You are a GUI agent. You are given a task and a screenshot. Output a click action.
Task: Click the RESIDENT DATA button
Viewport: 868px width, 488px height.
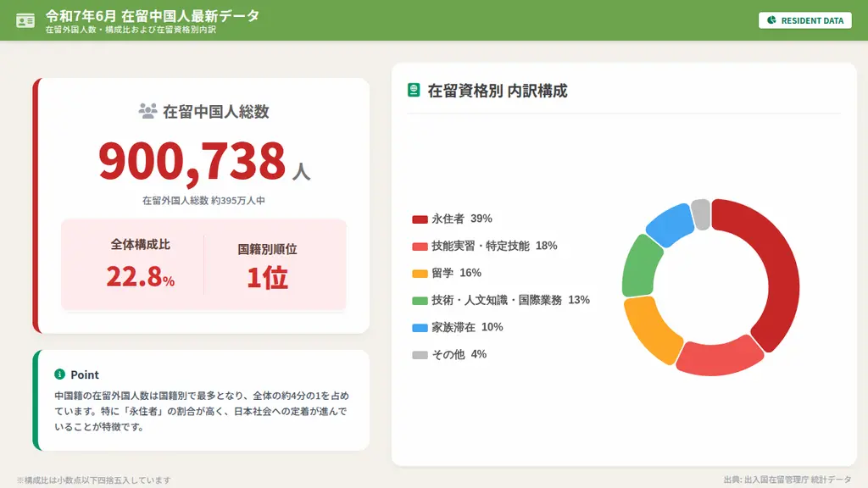804,19
